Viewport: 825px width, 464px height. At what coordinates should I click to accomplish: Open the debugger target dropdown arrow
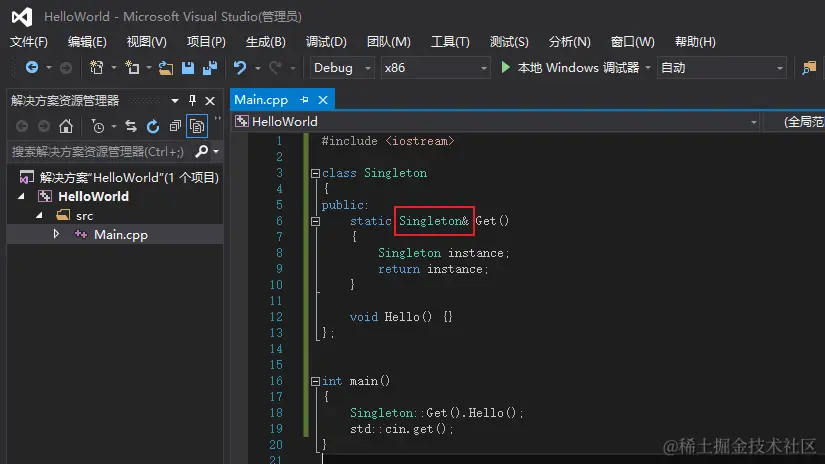pyautogui.click(x=648, y=68)
